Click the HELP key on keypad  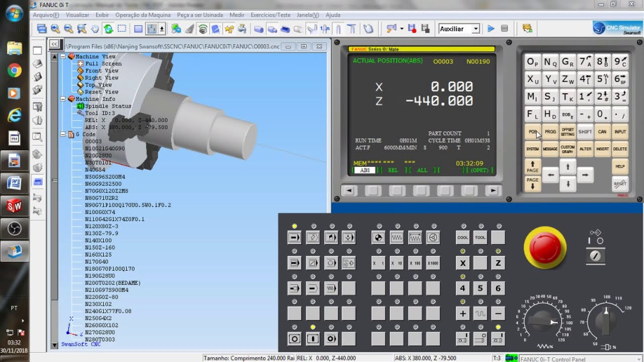pos(620,166)
